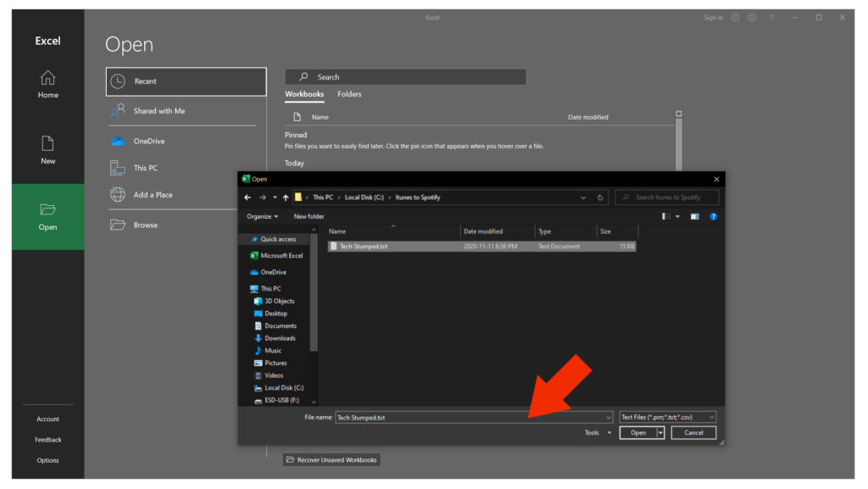Click the Excel backstage Search box

[406, 77]
